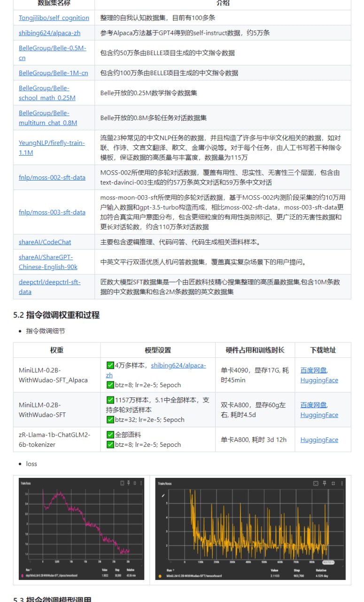Image resolution: width=364 pixels, height=602 pixels.
Task: Click table header 权重
Action: click(57, 350)
